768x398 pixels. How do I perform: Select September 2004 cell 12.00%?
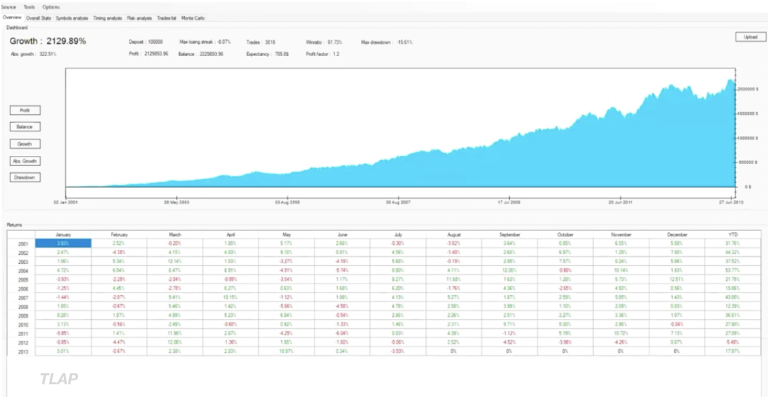(510, 270)
